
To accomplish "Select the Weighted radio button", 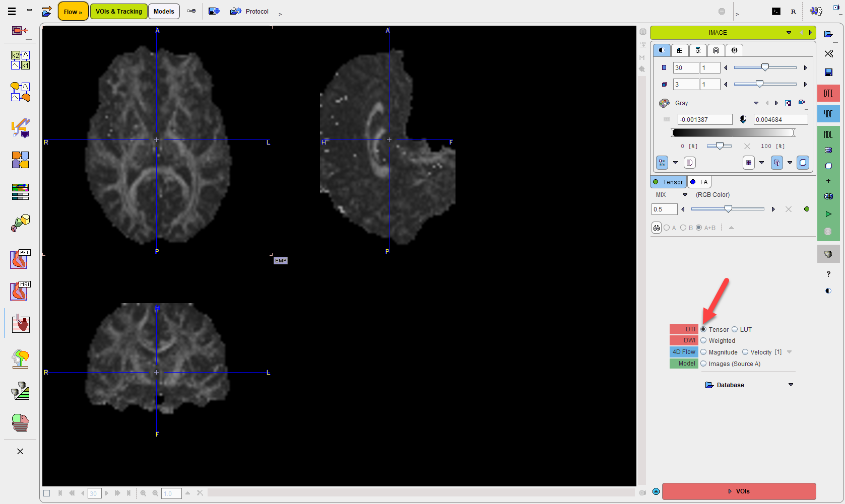I will click(x=703, y=341).
